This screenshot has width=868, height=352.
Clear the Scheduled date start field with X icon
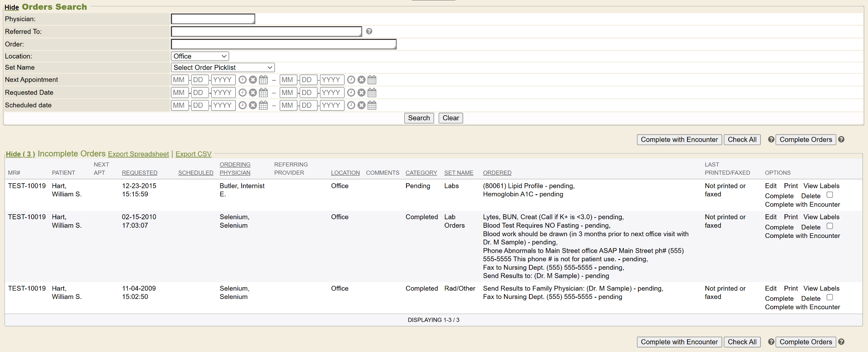(x=253, y=105)
